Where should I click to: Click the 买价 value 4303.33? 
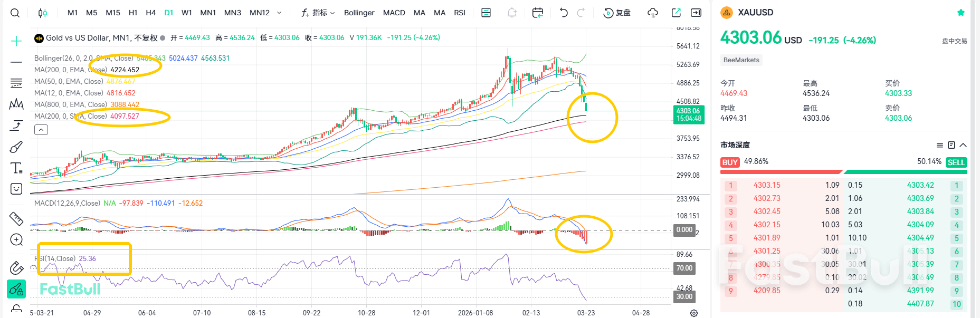tap(898, 93)
